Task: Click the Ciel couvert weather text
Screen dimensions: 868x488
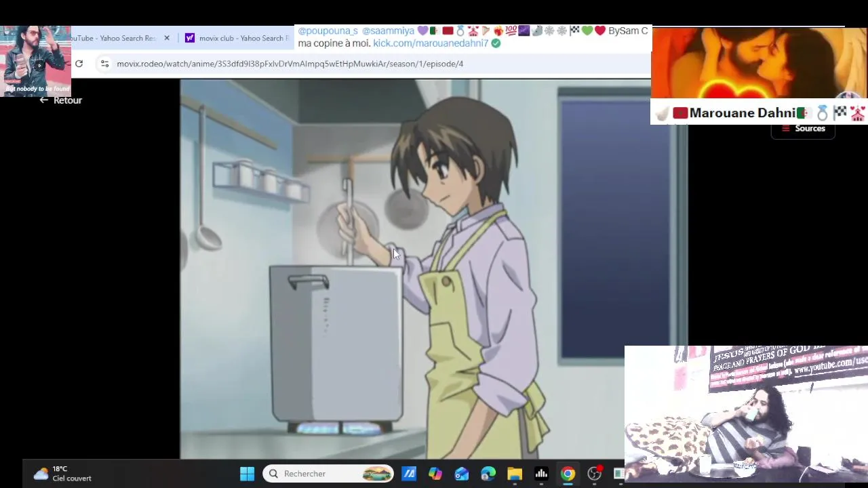Action: [72, 479]
